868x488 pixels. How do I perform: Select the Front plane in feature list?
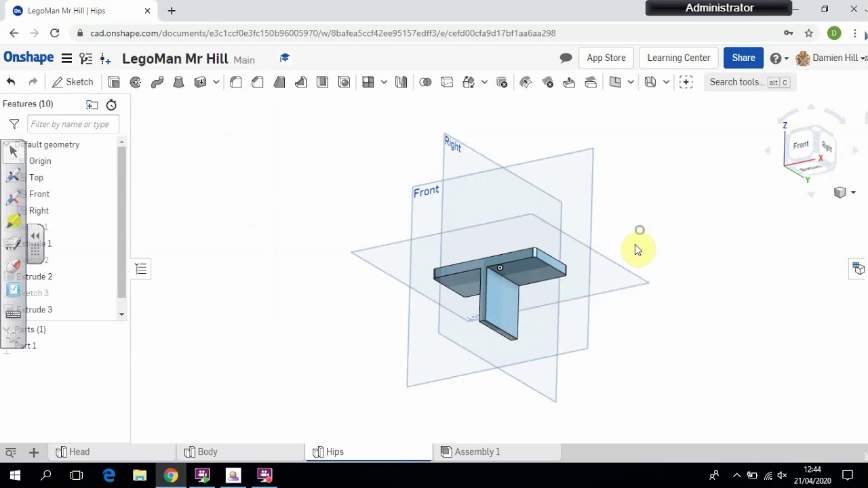(x=39, y=194)
